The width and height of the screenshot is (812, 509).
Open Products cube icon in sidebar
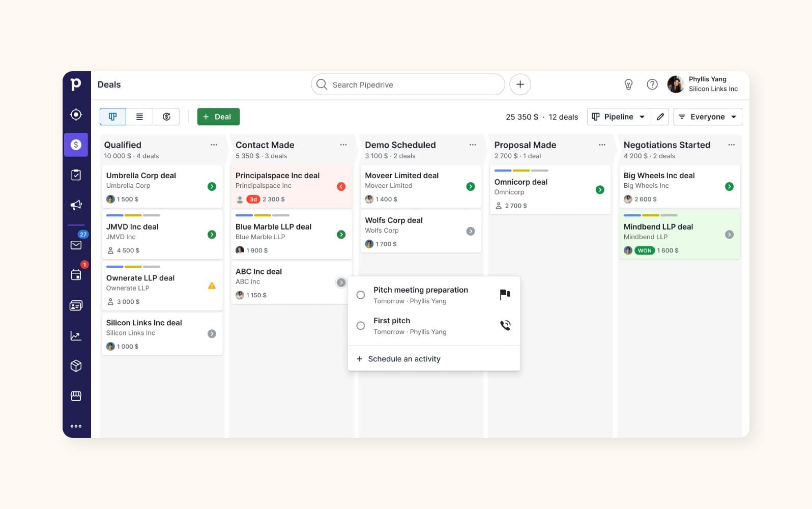(x=76, y=365)
